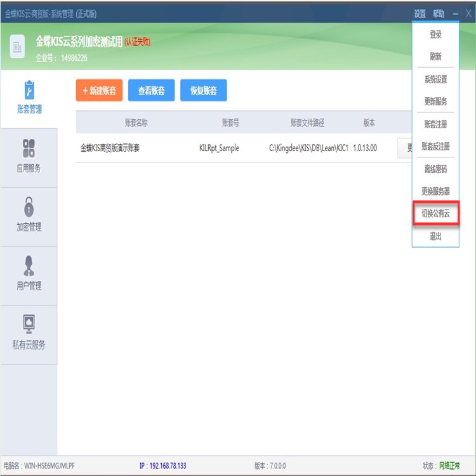Screen dimensions: 476x476
Task: Click the IP 192.168.78.133 status text
Action: [162, 465]
